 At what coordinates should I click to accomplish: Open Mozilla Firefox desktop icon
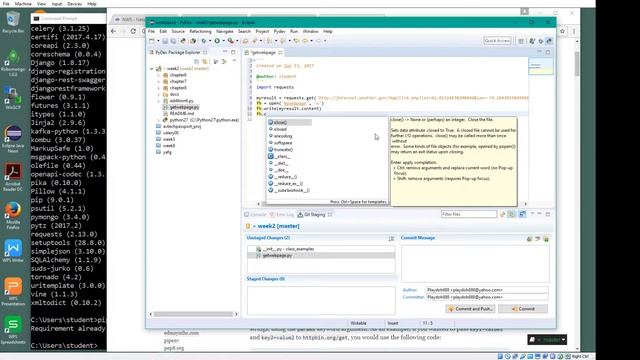(x=13, y=215)
